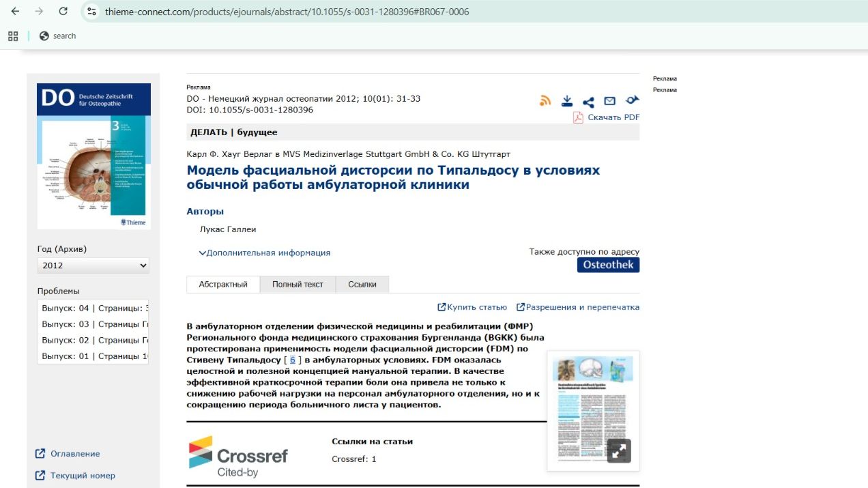
Task: Open the DO journal cover image
Action: click(x=93, y=156)
